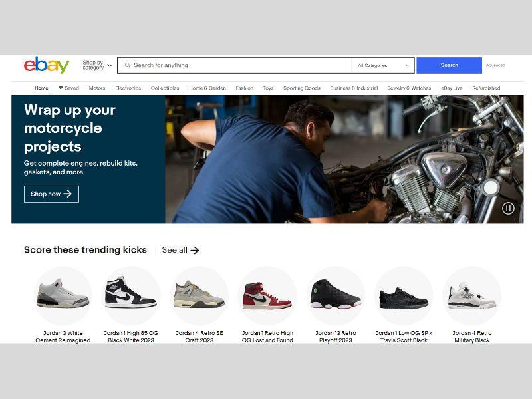Focus the Search for anything field
The height and width of the screenshot is (399, 532).
pyautogui.click(x=239, y=65)
